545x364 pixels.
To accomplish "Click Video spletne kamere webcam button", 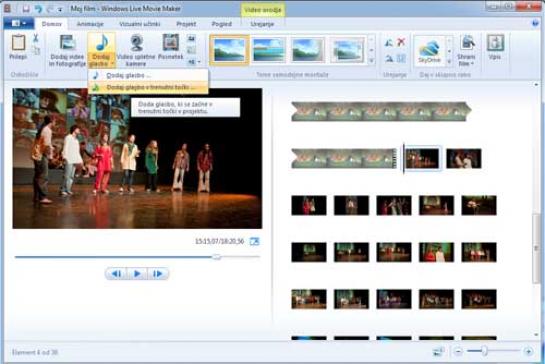I will [x=136, y=50].
